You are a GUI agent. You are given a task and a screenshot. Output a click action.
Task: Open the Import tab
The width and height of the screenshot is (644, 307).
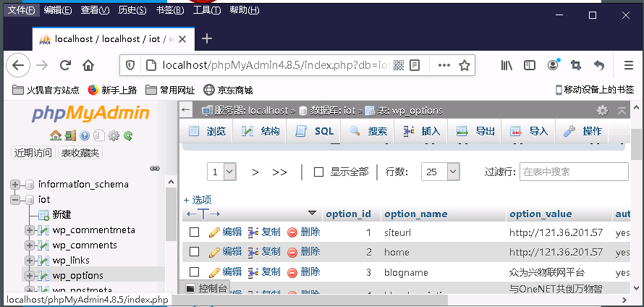pos(529,131)
